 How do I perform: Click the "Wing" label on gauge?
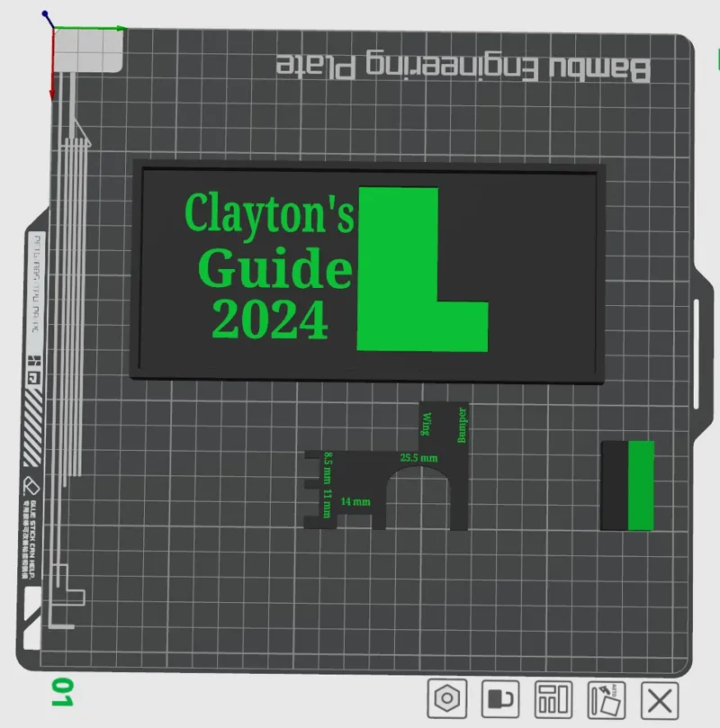coord(427,424)
